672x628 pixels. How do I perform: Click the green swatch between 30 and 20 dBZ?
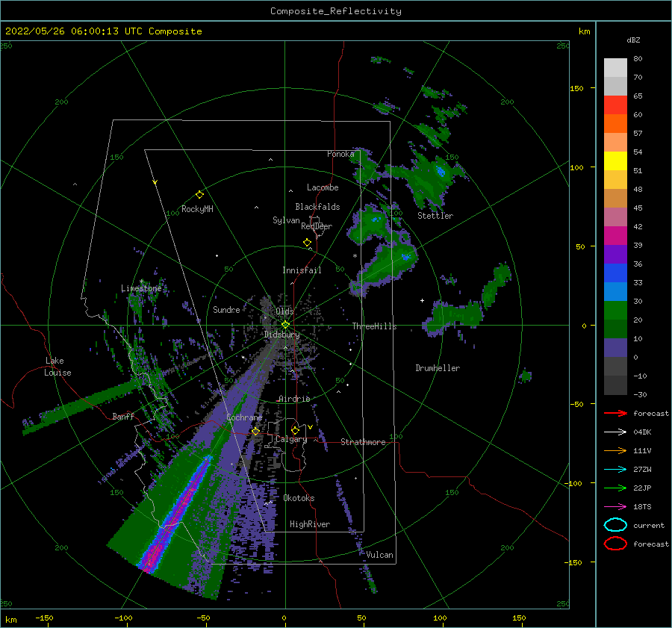click(x=615, y=311)
